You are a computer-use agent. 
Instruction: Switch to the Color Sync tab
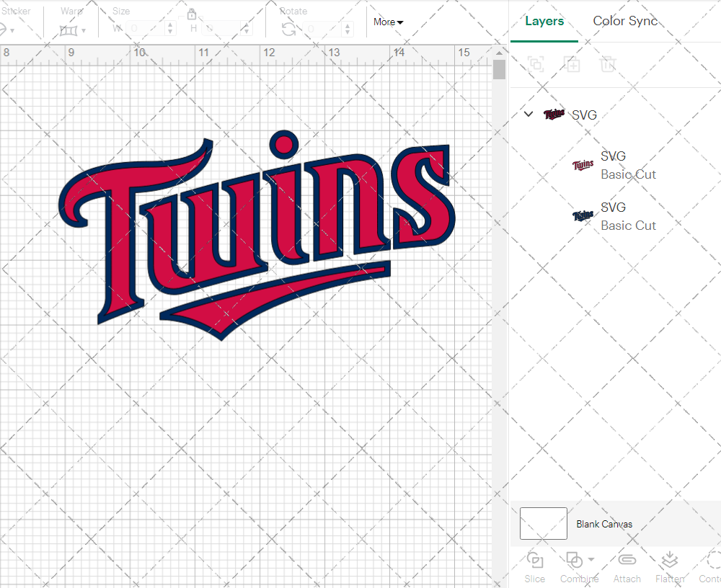tap(625, 21)
